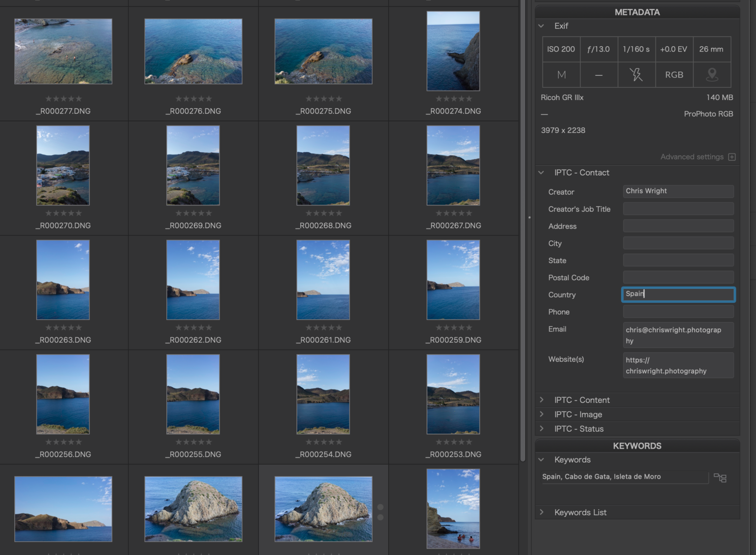Click the Advanced settings plus icon

[732, 157]
